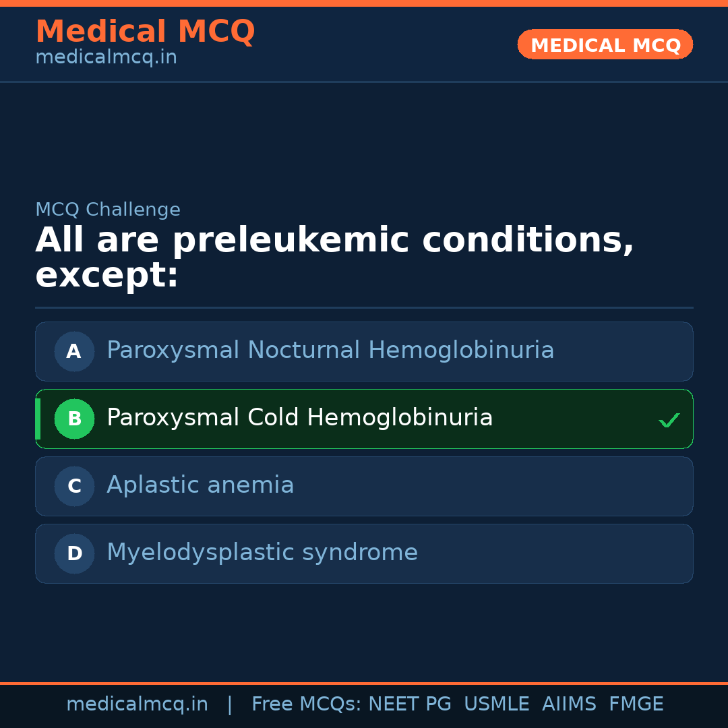Viewport: 728px width, 728px height.
Task: Click the green B option badge
Action: 74,419
